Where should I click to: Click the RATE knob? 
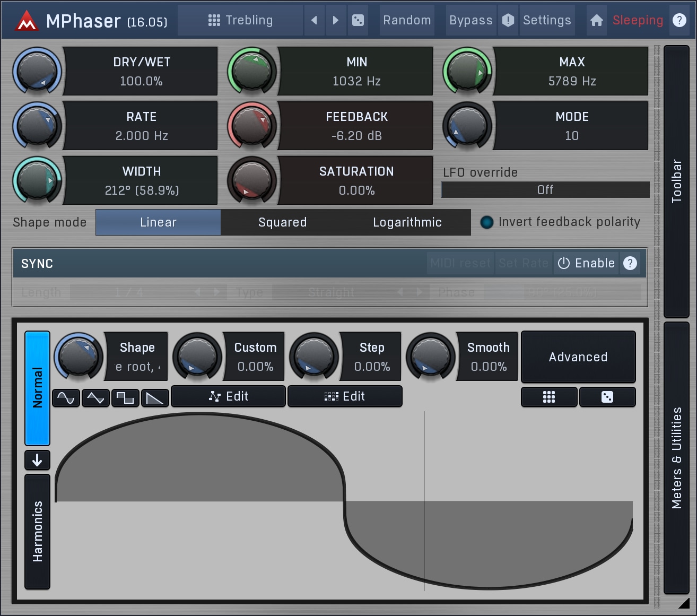[37, 126]
